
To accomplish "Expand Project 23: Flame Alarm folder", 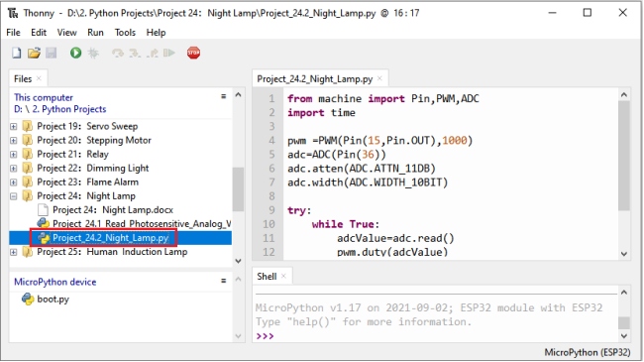I will point(14,182).
